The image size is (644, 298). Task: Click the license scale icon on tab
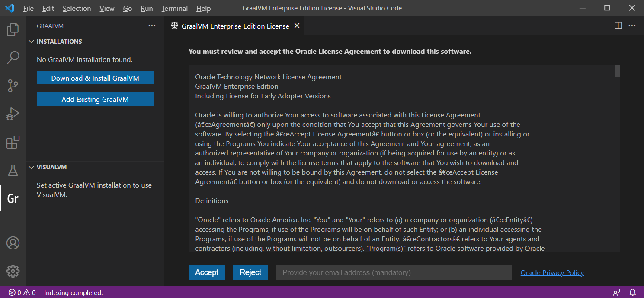174,26
